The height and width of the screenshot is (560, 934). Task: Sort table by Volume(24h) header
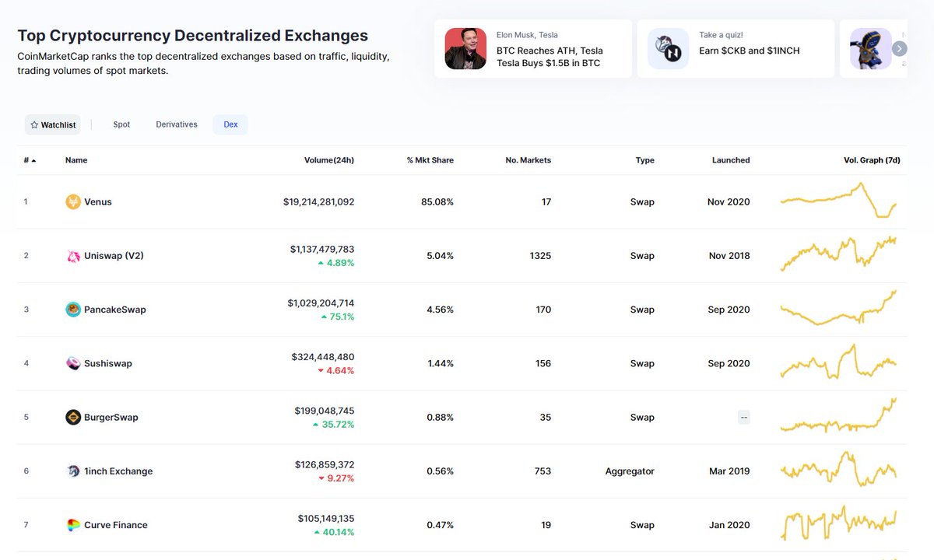point(328,160)
